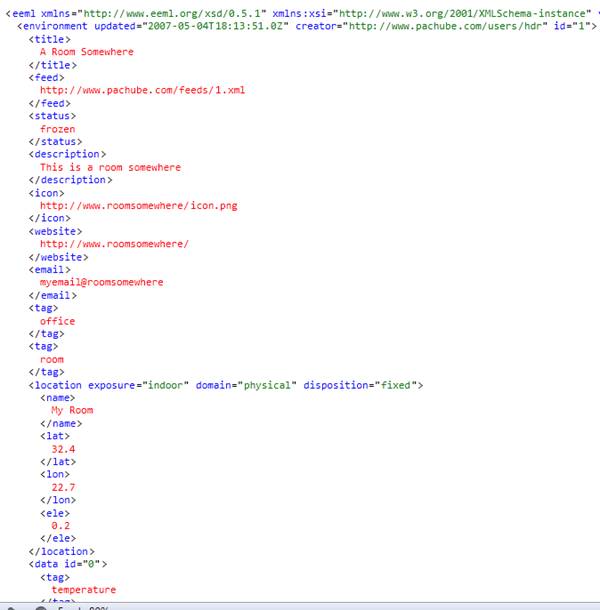600x610 pixels.
Task: Click the website URL http://www.roomsomewhere/
Action: coord(114,244)
